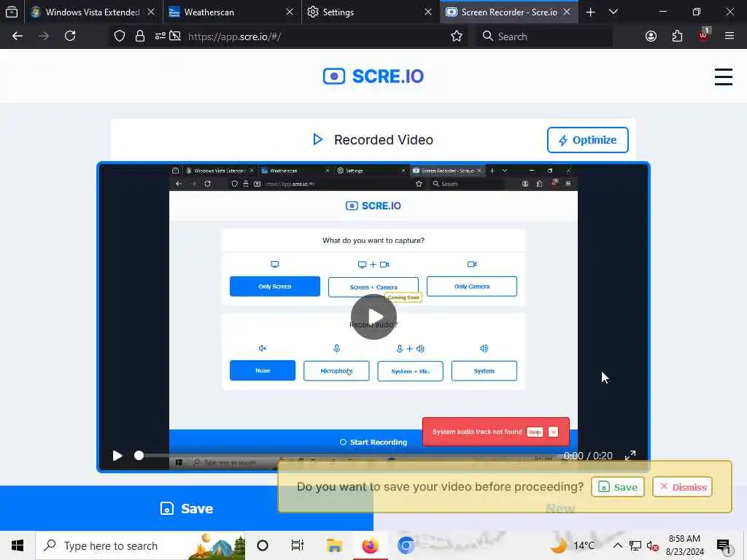Open the Firefox View icon
747x560 pixels.
[12, 12]
